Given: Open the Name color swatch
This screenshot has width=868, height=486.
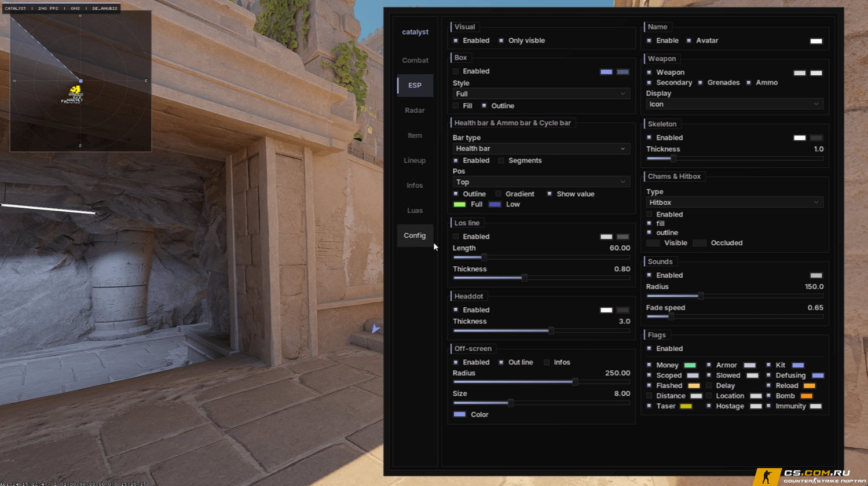Looking at the screenshot, I should pos(816,41).
